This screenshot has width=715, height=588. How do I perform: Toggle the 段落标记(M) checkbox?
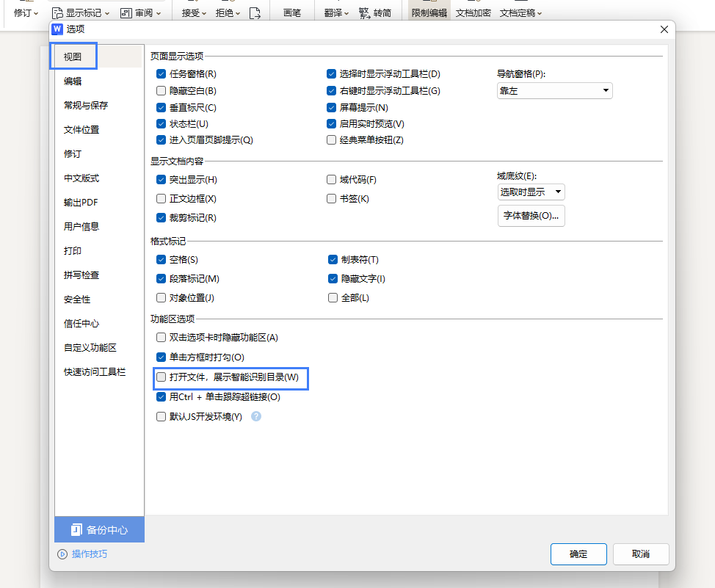(161, 279)
